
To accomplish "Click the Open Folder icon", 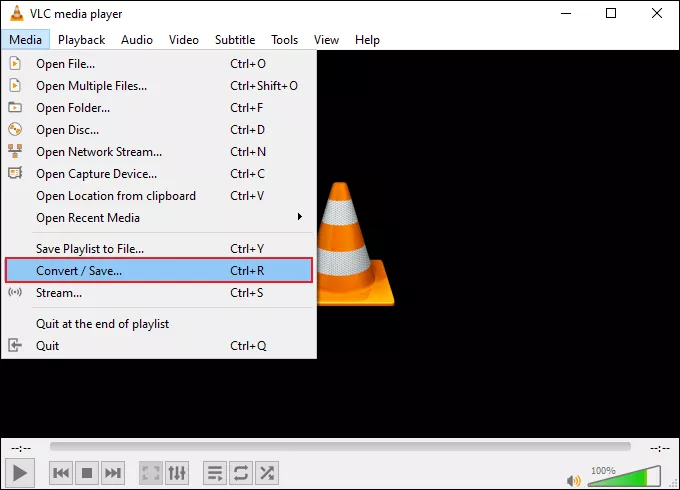I will pos(15,107).
